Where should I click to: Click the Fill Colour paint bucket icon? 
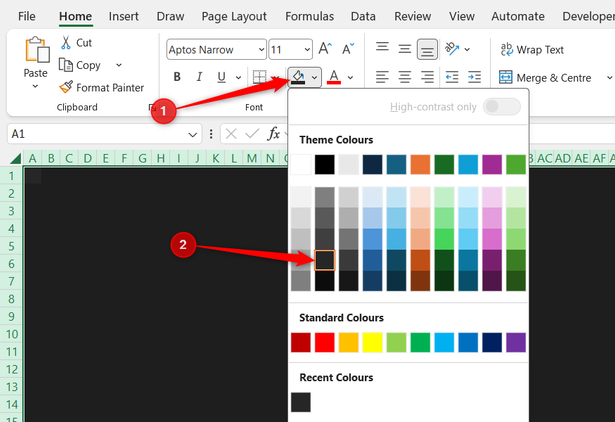point(298,77)
